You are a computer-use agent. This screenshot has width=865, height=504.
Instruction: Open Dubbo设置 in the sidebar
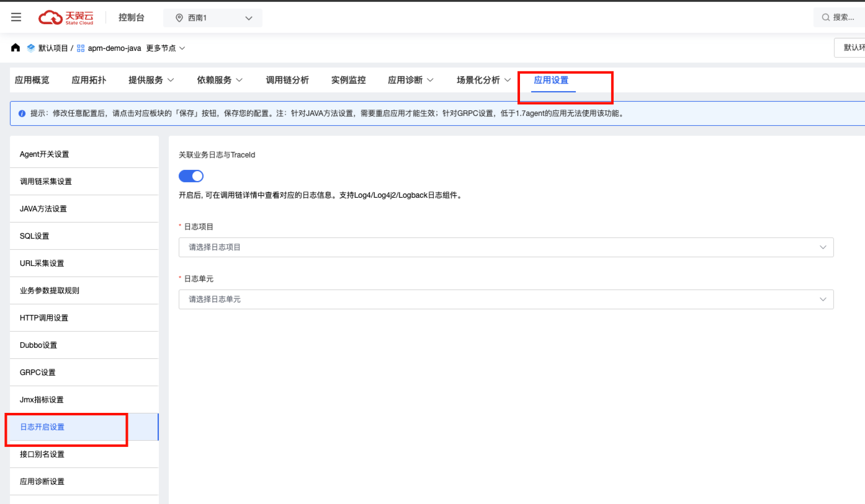(x=84, y=345)
